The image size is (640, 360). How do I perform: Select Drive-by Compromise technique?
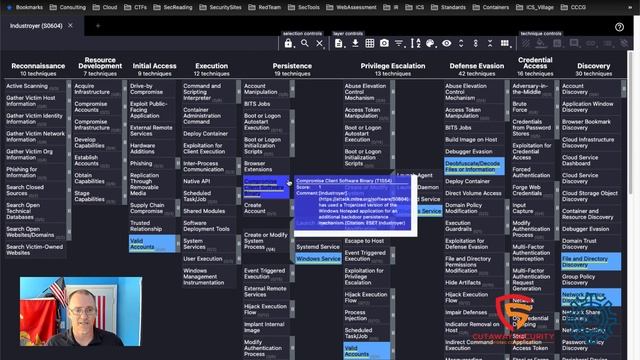click(152, 89)
